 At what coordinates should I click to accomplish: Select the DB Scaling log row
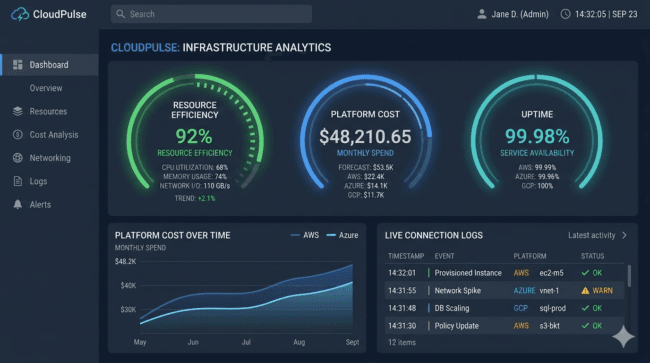[504, 308]
